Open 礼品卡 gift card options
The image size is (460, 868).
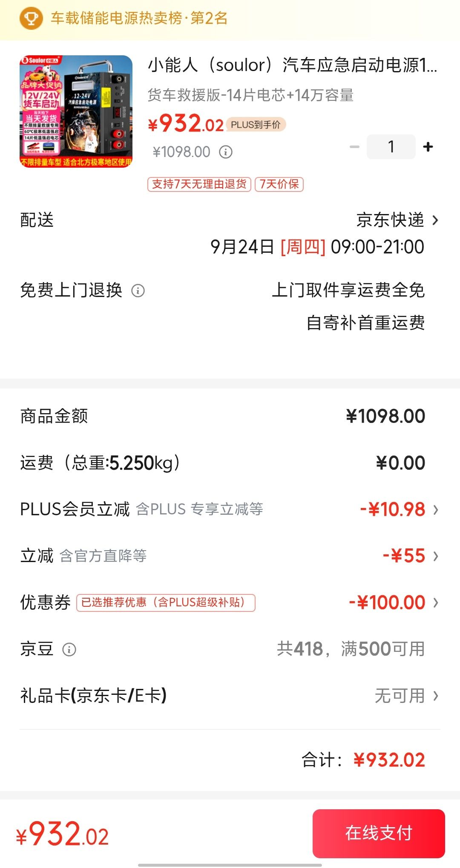tap(230, 696)
